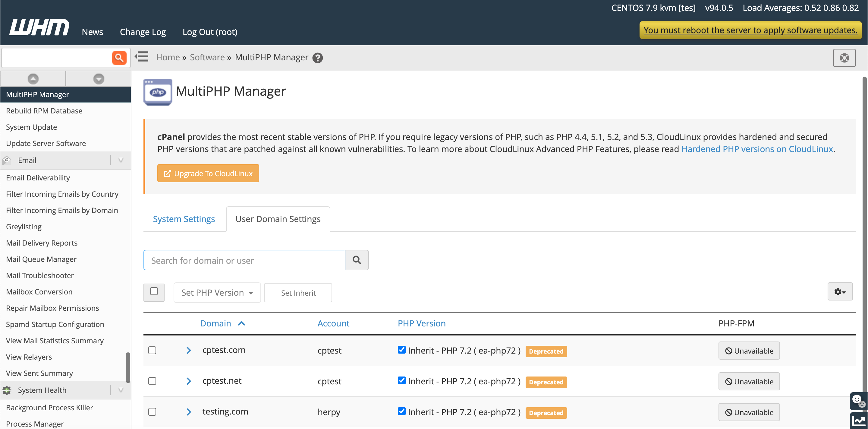
Task: Click Unavailable PHP-FPM button for cptest.com
Action: (x=749, y=351)
